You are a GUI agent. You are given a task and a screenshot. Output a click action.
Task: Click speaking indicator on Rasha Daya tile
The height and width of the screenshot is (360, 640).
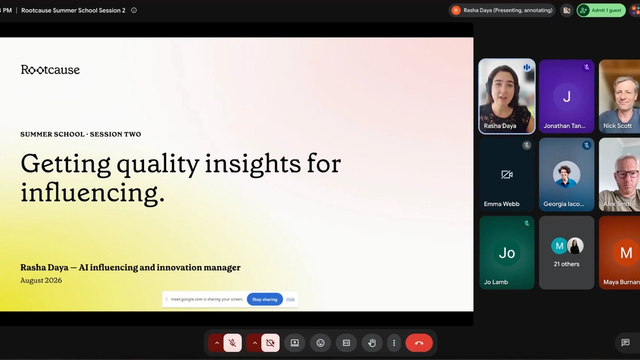527,67
